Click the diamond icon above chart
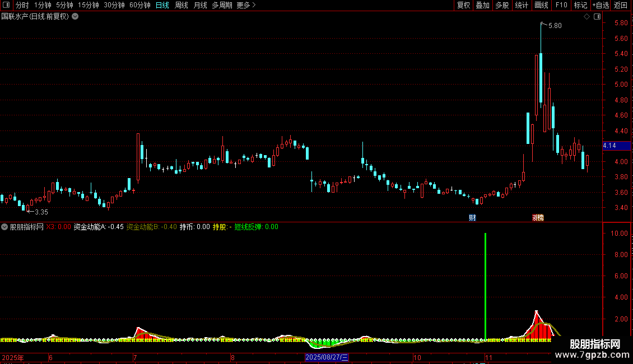 [x=587, y=17]
